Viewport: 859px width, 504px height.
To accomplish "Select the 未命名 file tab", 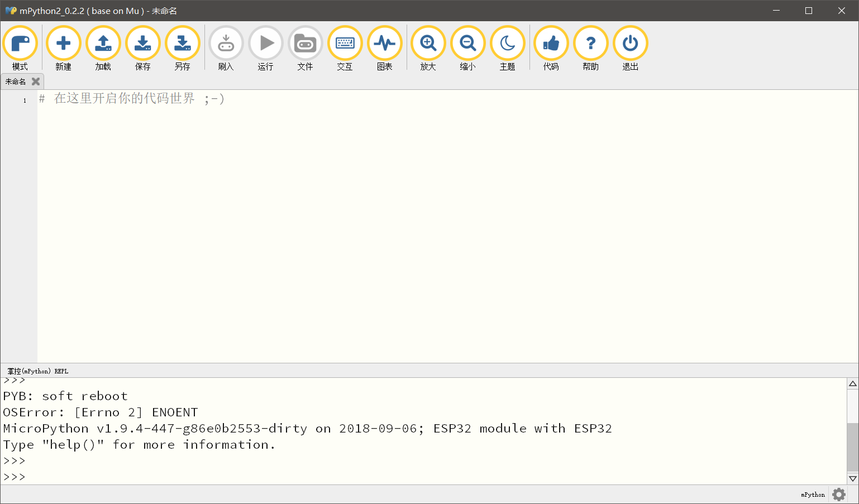I will click(x=16, y=81).
